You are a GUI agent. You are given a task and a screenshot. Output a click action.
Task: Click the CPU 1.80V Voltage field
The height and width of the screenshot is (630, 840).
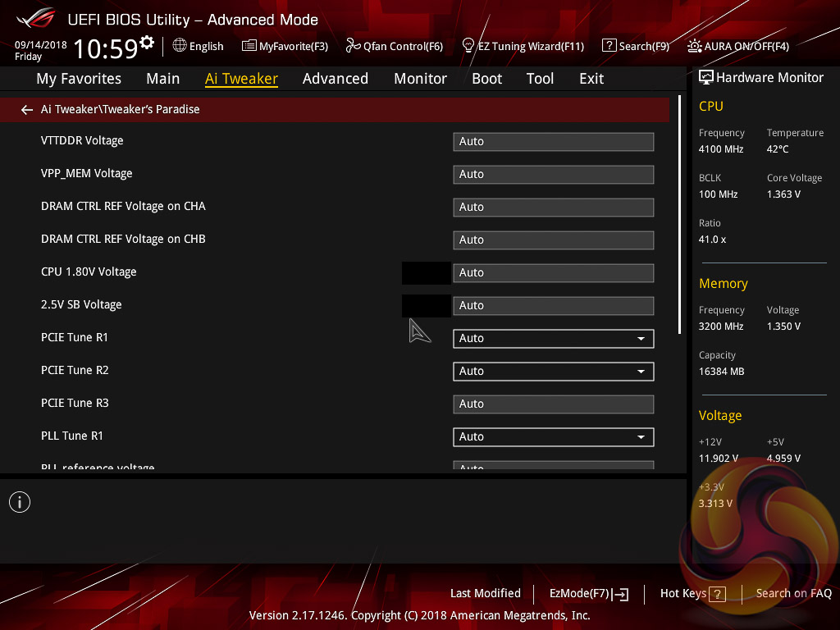point(554,273)
